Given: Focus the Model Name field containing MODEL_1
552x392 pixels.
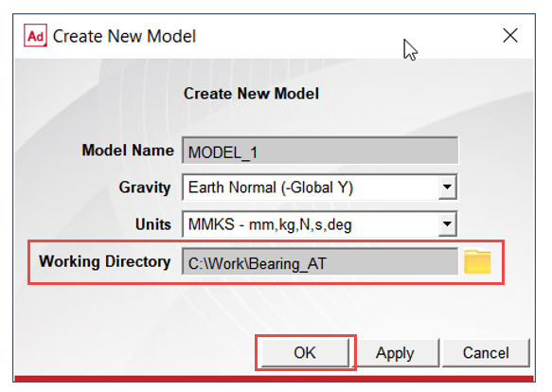Looking at the screenshot, I should click(x=320, y=151).
